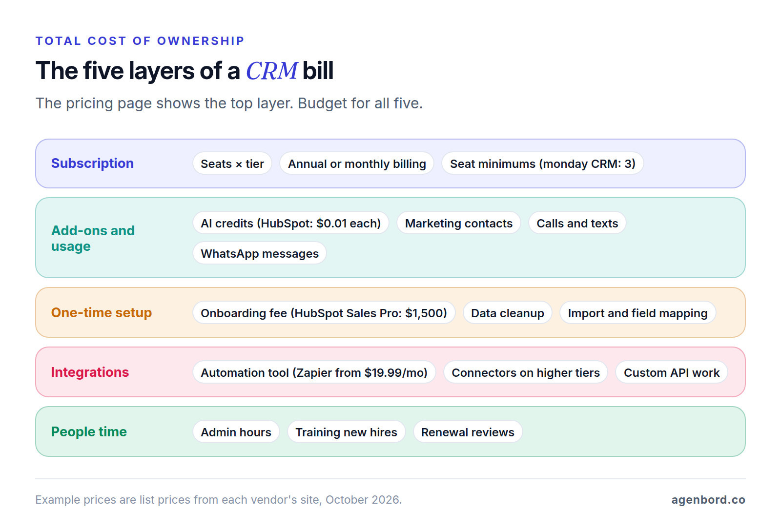Click 'Import and field mapping' chip
The width and height of the screenshot is (781, 532).
pos(638,313)
